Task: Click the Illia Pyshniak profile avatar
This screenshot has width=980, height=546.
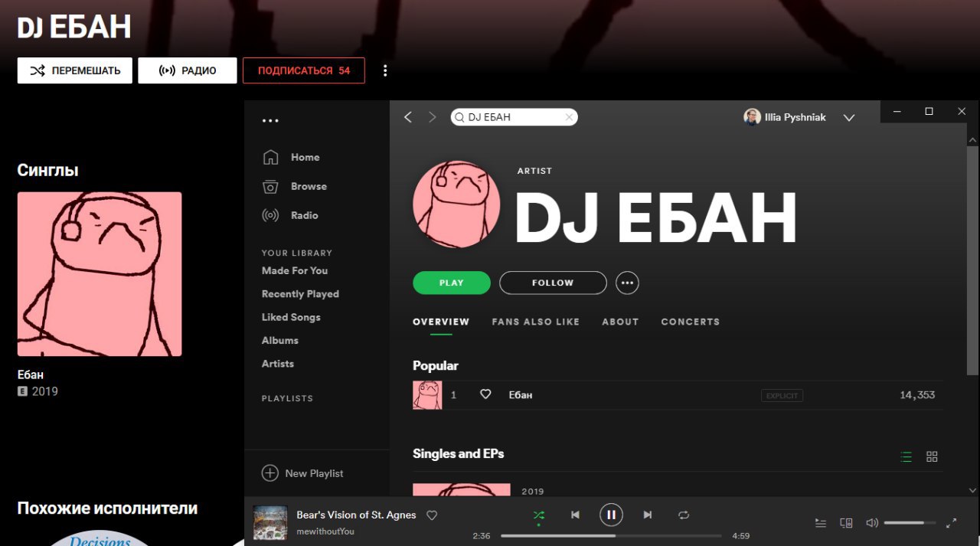Action: [752, 117]
